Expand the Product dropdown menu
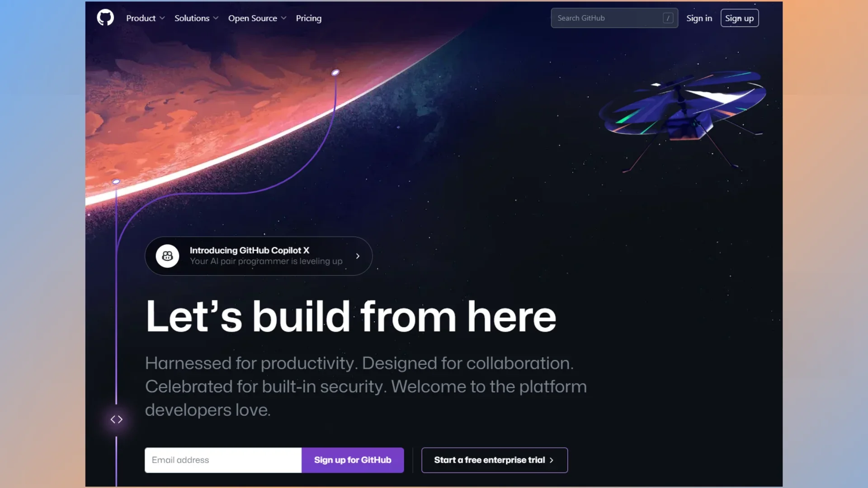 pos(146,18)
